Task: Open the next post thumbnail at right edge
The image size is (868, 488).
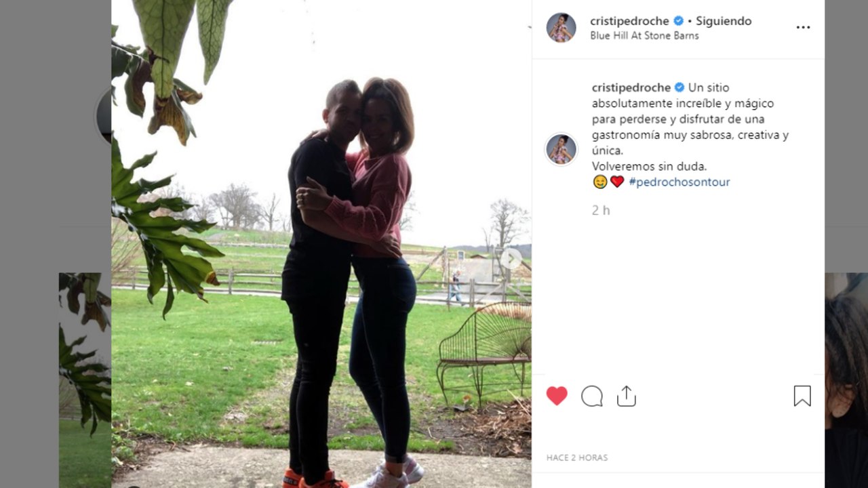Action: (846, 380)
